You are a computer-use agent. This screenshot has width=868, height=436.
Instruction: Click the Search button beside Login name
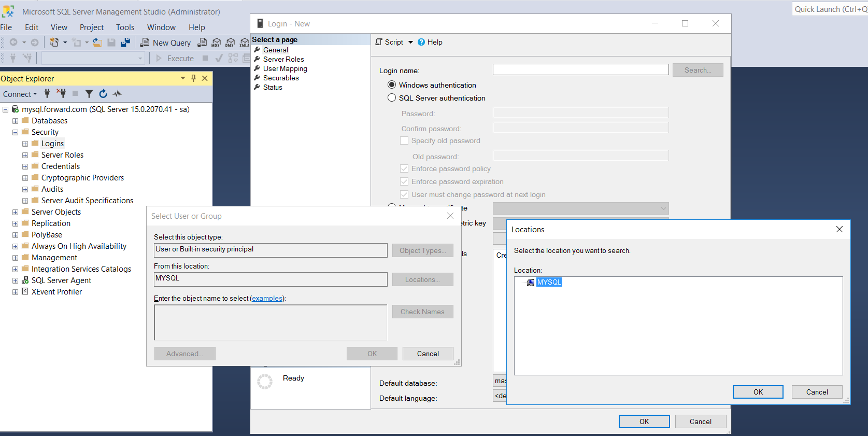click(x=698, y=70)
